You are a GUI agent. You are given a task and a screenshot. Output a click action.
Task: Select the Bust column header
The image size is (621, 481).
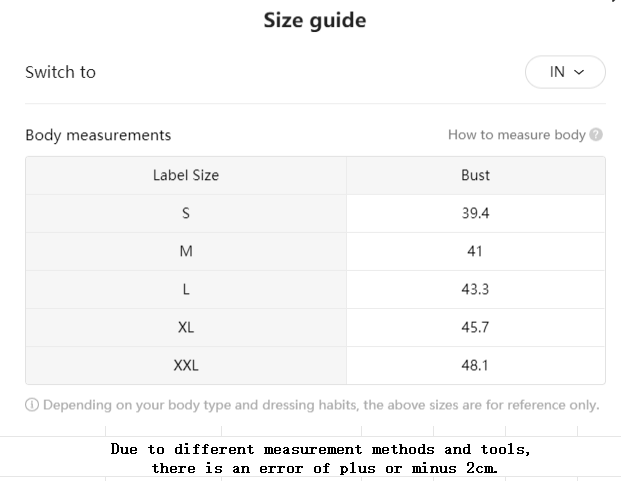point(475,175)
